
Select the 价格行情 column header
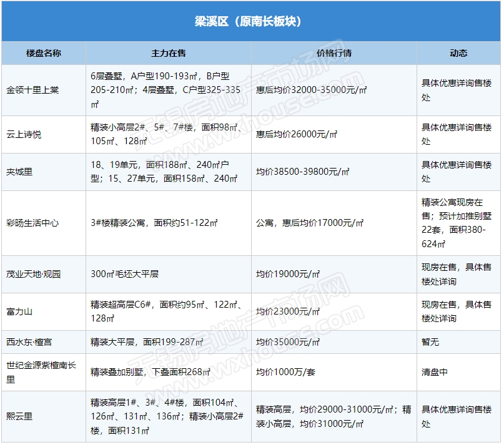click(x=334, y=53)
